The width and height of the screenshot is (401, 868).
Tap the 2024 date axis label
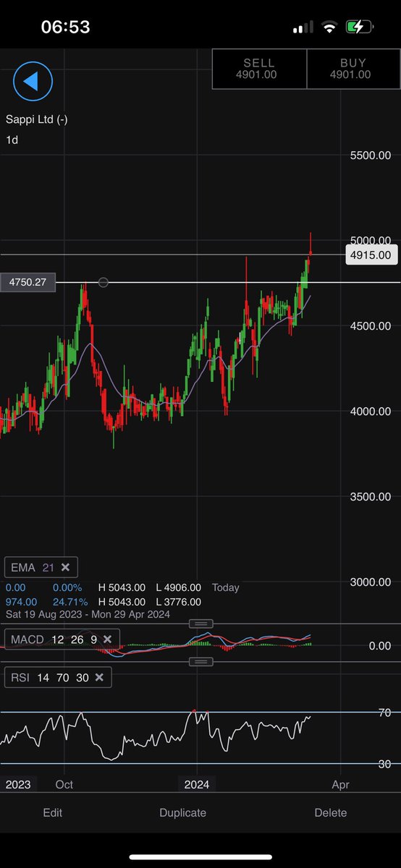196,784
